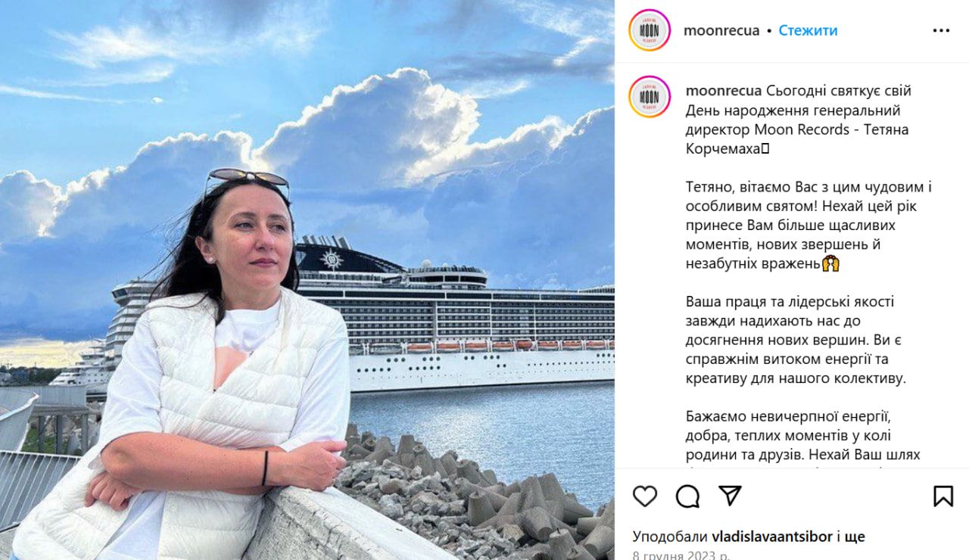Image resolution: width=969 pixels, height=560 pixels.
Task: Open the moonrecua username link in the caption
Action: (x=724, y=91)
